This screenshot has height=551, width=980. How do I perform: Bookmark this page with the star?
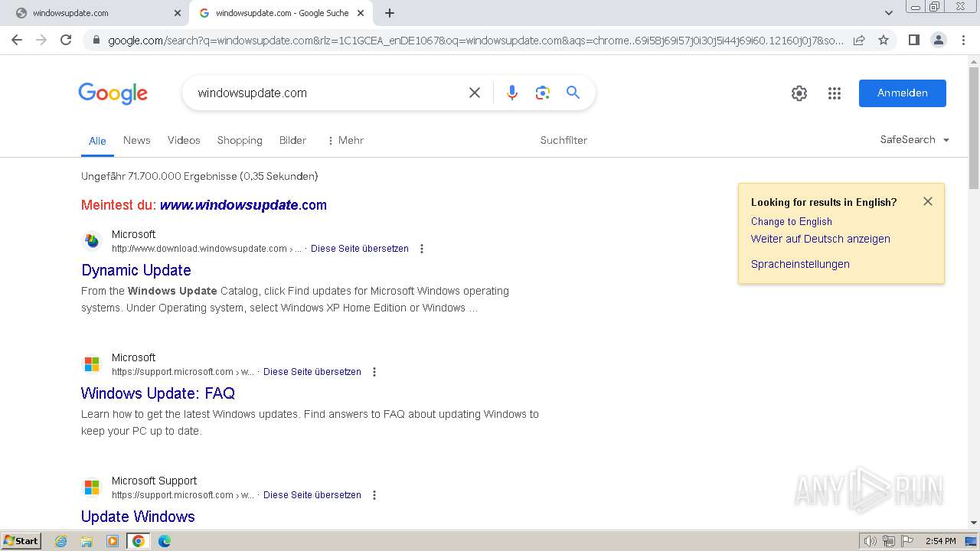(x=884, y=40)
